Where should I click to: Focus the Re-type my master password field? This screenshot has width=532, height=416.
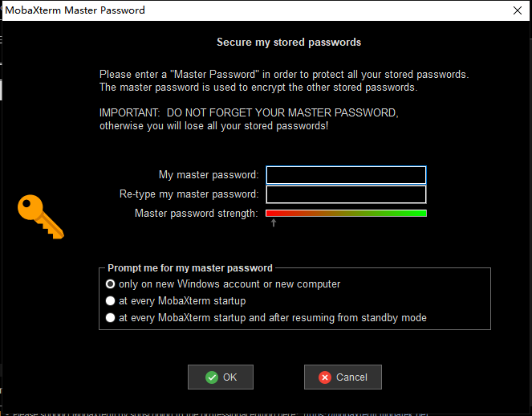coord(346,194)
